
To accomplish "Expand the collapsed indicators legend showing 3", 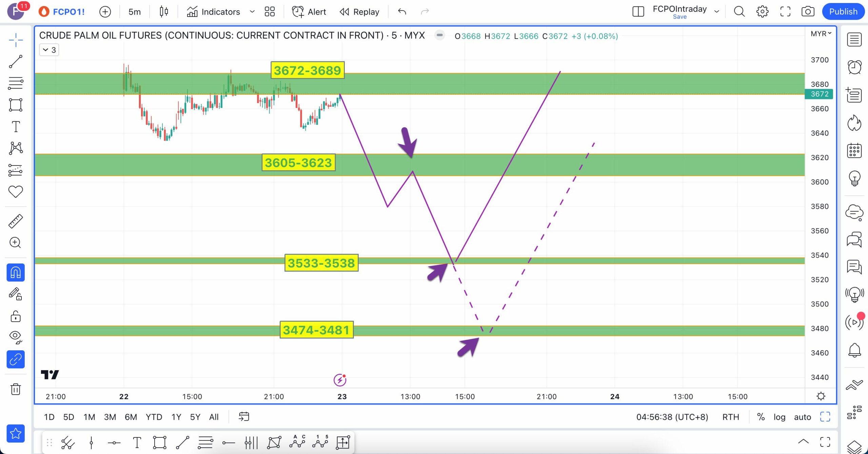I will coord(49,50).
